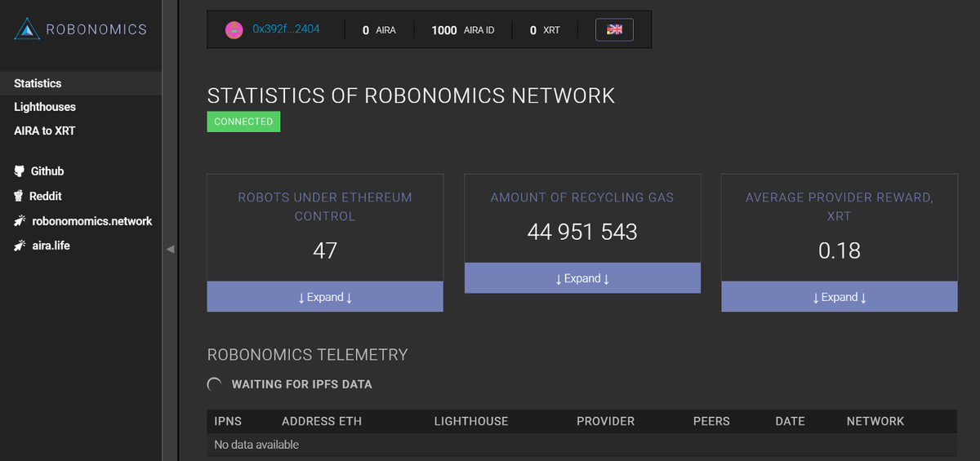This screenshot has height=461, width=980.
Task: Click the Github icon in sidebar
Action: tap(19, 171)
